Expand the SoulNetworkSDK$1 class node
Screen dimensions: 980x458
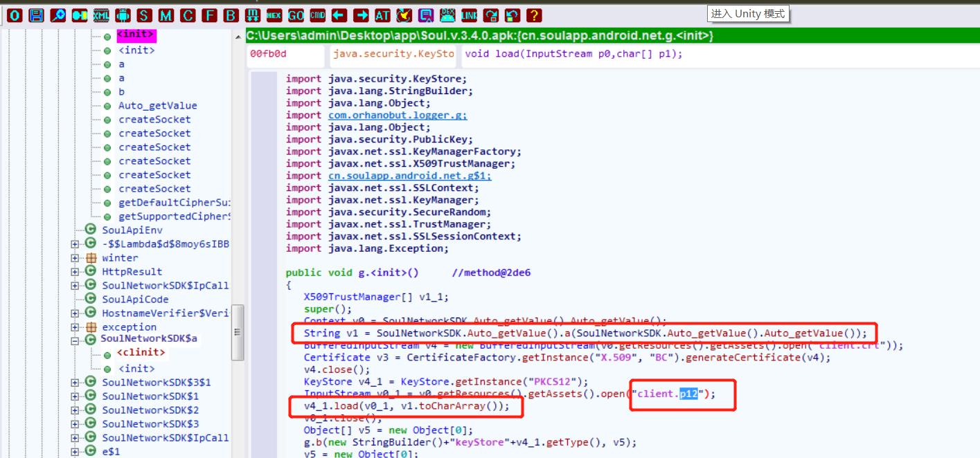(75, 396)
